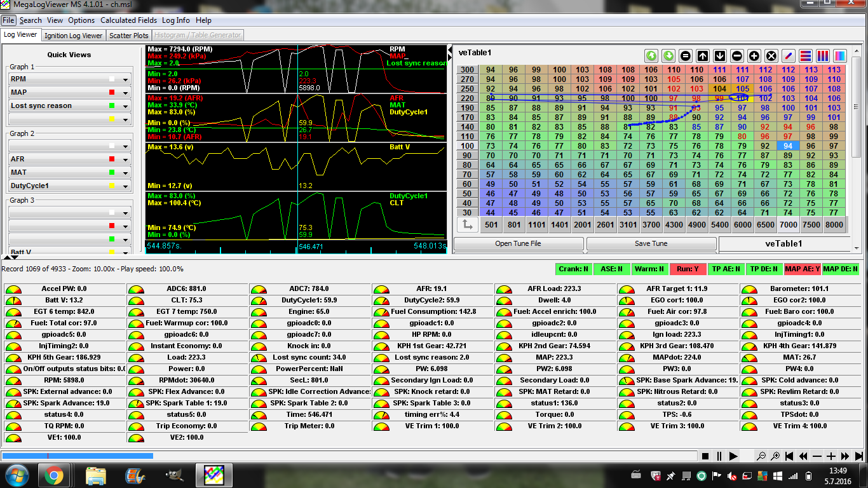Viewport: 868px width, 488px height.
Task: Select the Log Viewer tab
Action: pos(20,35)
